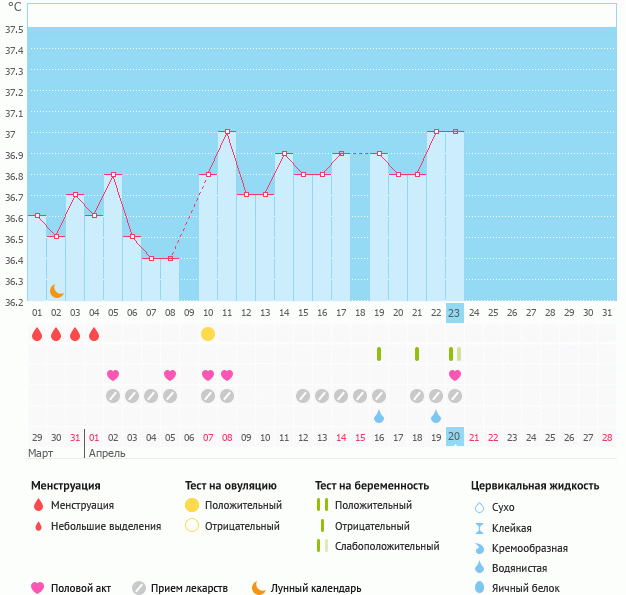Click the highlighted date 20 in April row
This screenshot has height=595, width=626.
pyautogui.click(x=454, y=437)
